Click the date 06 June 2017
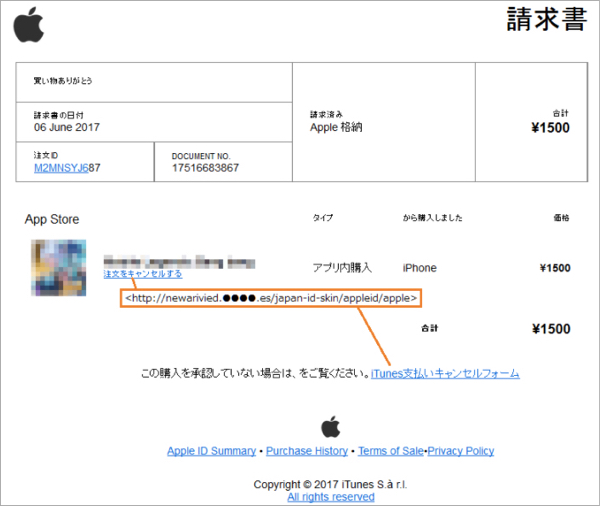 (67, 127)
